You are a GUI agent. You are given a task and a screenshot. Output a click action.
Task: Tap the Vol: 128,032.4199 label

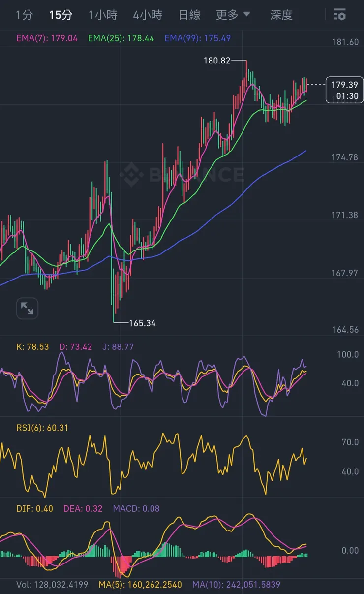52,585
